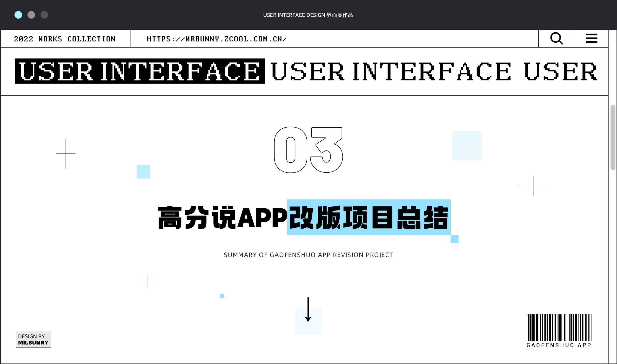Click the cyan window control dot

pyautogui.click(x=18, y=15)
